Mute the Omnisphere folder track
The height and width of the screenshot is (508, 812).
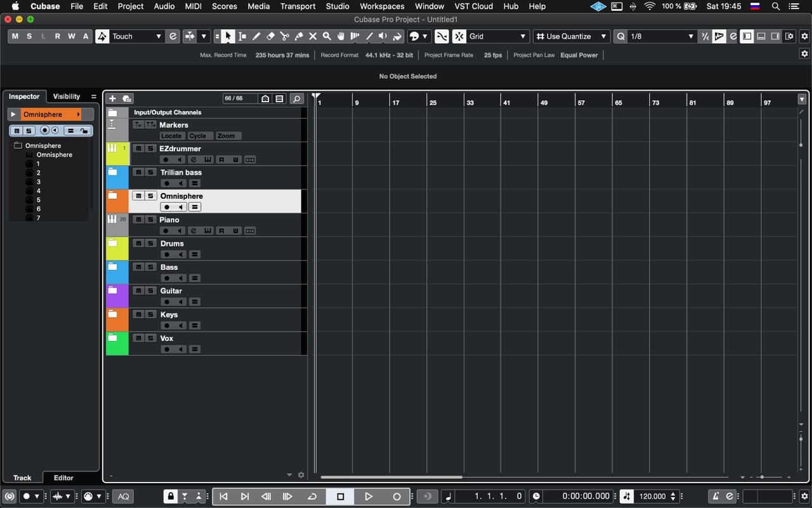click(138, 196)
